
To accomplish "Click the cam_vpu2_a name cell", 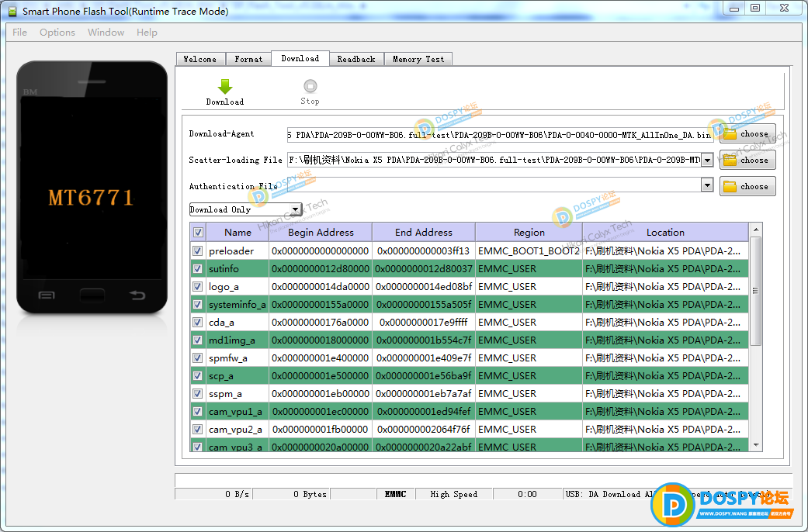I will tap(238, 429).
